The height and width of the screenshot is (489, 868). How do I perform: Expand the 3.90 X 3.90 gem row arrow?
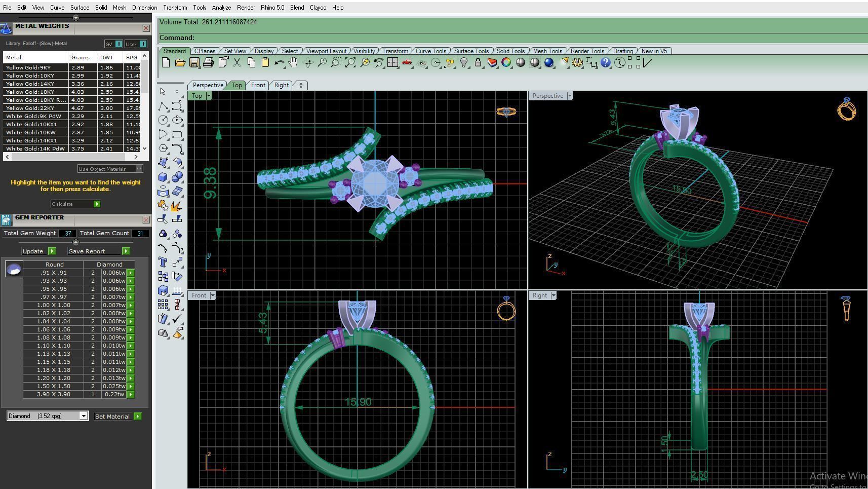[x=131, y=394]
